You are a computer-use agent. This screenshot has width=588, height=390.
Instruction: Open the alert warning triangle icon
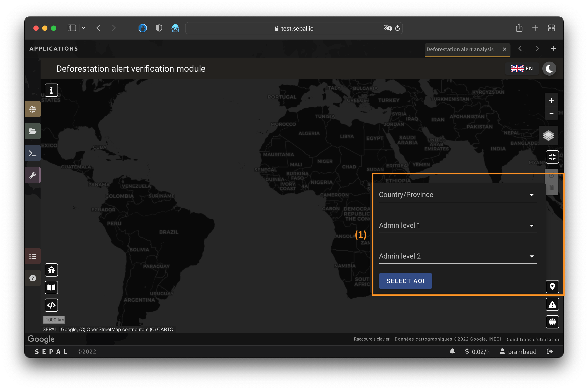click(552, 304)
